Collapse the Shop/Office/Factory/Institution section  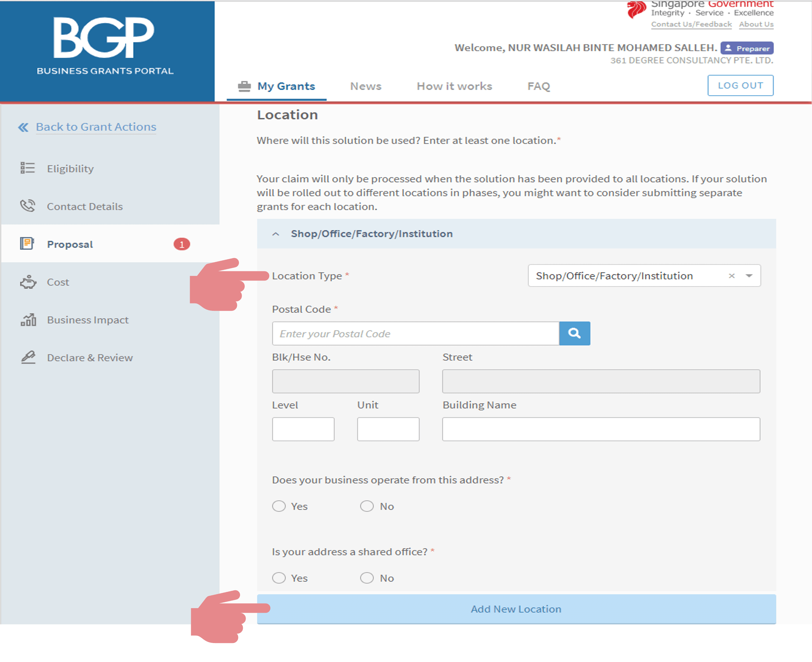(276, 234)
